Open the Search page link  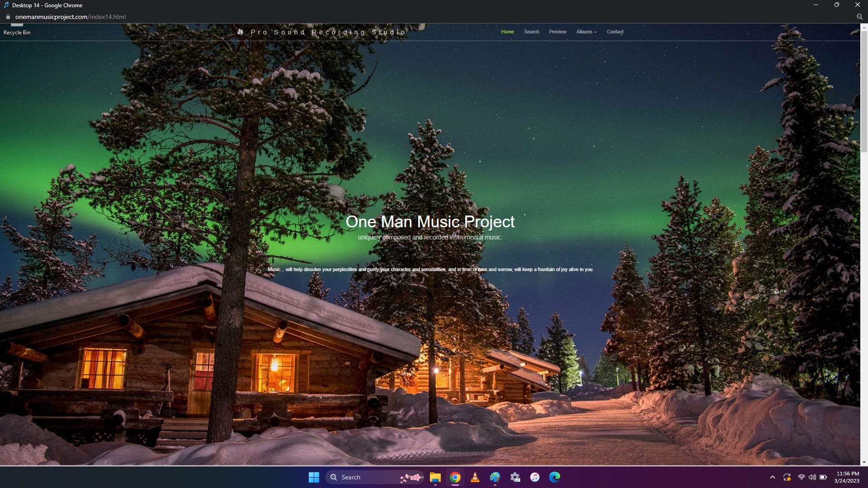531,32
